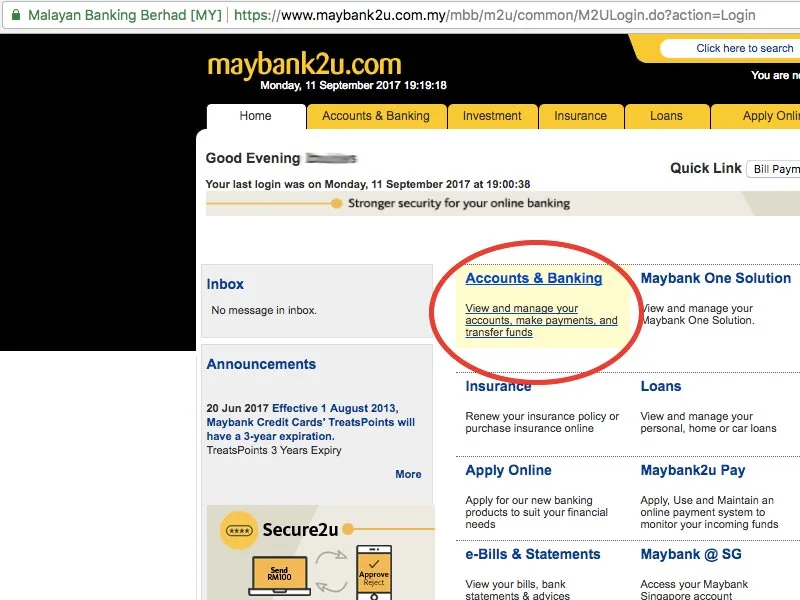The height and width of the screenshot is (600, 800).
Task: Click 'Renew your insurance policy' description text
Action: point(542,422)
